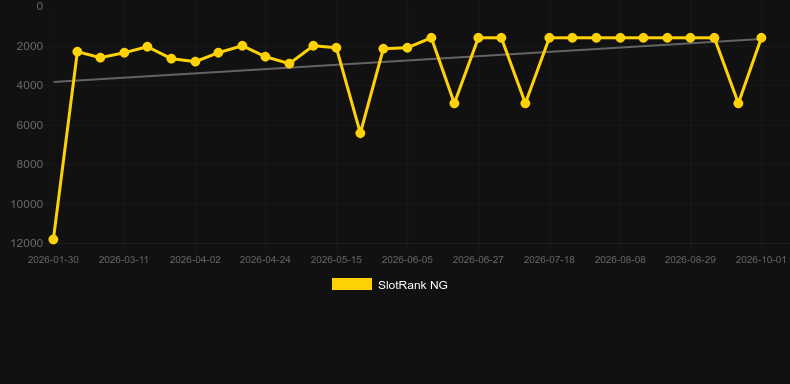Click the 2026-04-24 date axis label
Image resolution: width=790 pixels, height=384 pixels.
pos(265,260)
